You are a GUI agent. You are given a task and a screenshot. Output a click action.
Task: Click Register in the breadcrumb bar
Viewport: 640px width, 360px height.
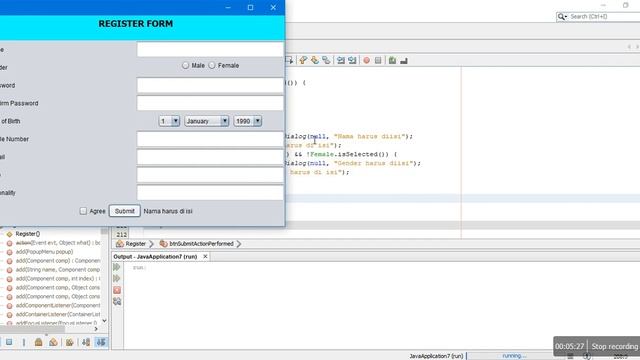(x=136, y=244)
